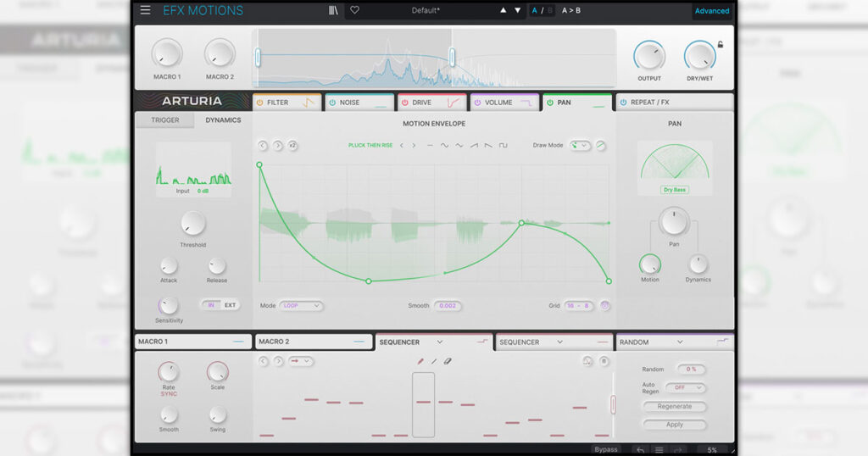Click the sequencer vertical slider handle
Viewport: 868px width, 456px height.
(x=613, y=404)
